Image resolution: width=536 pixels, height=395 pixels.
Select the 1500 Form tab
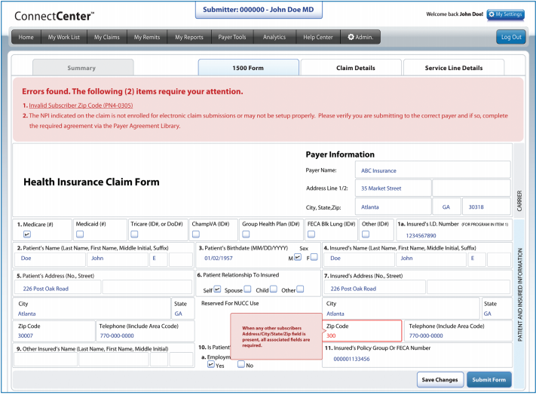(248, 68)
